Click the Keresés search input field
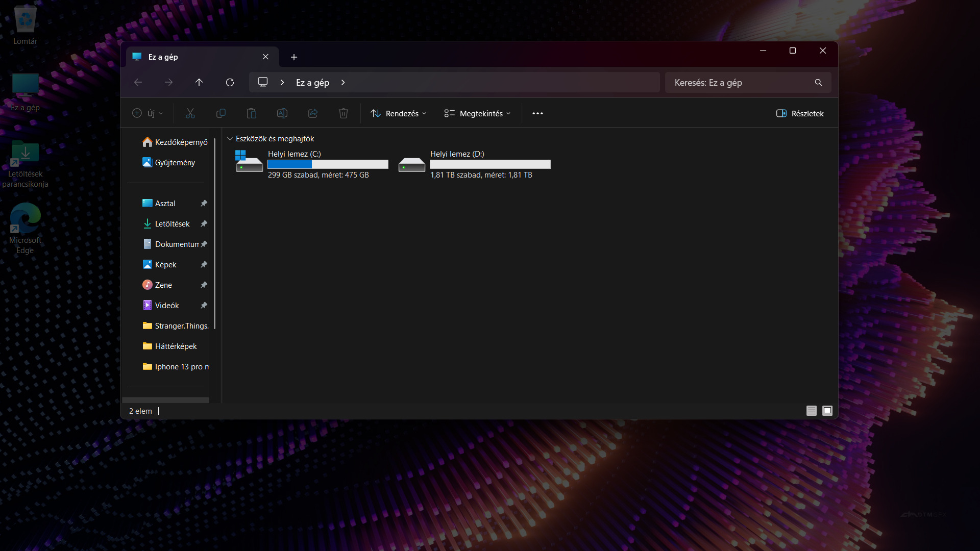 coord(740,83)
